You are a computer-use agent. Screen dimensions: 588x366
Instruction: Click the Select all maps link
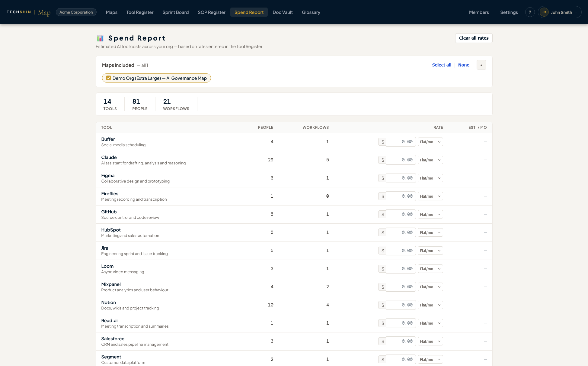click(442, 65)
